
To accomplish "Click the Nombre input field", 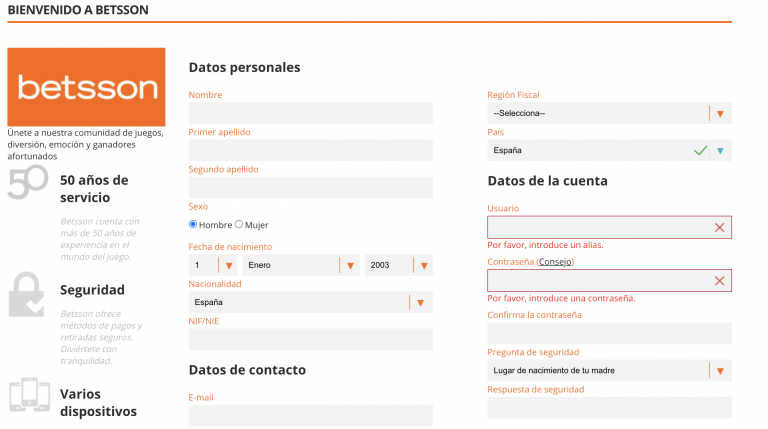I will tap(310, 113).
